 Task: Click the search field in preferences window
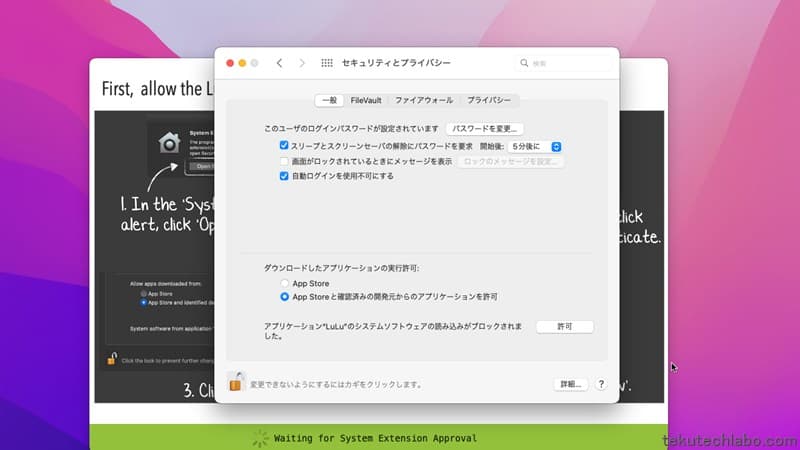point(564,63)
